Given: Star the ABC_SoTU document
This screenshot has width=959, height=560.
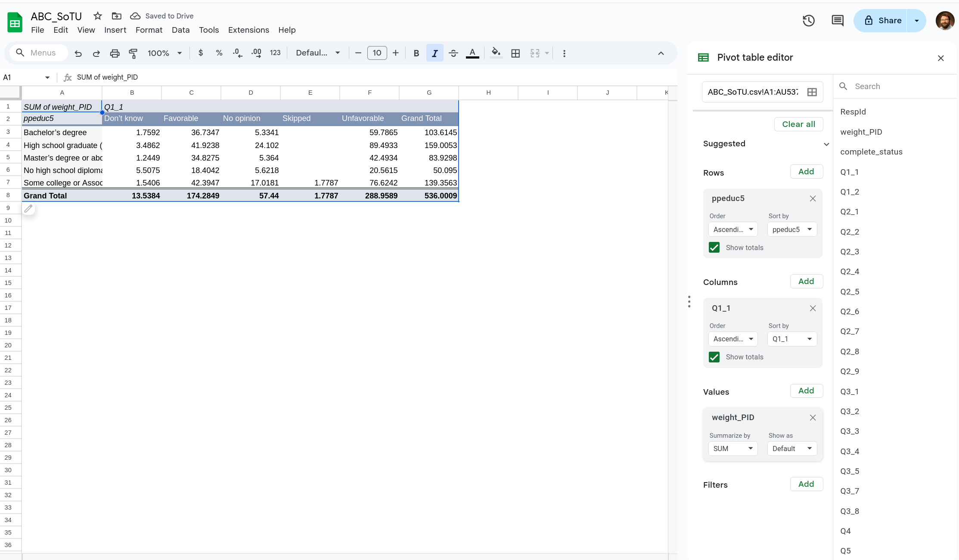Looking at the screenshot, I should pos(98,16).
